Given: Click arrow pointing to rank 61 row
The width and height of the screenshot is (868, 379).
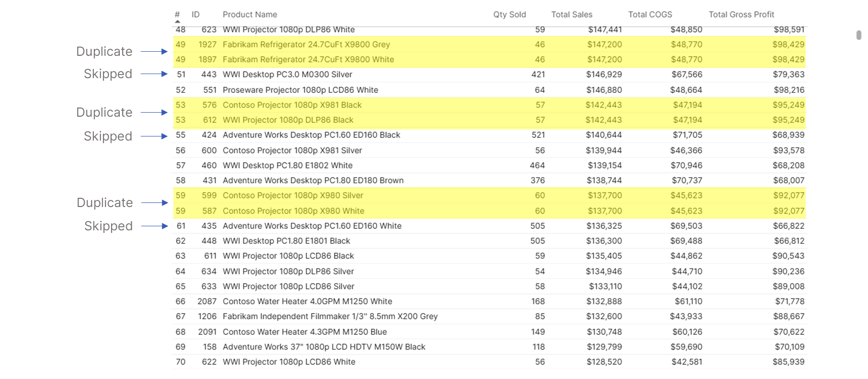Looking at the screenshot, I should (x=155, y=226).
